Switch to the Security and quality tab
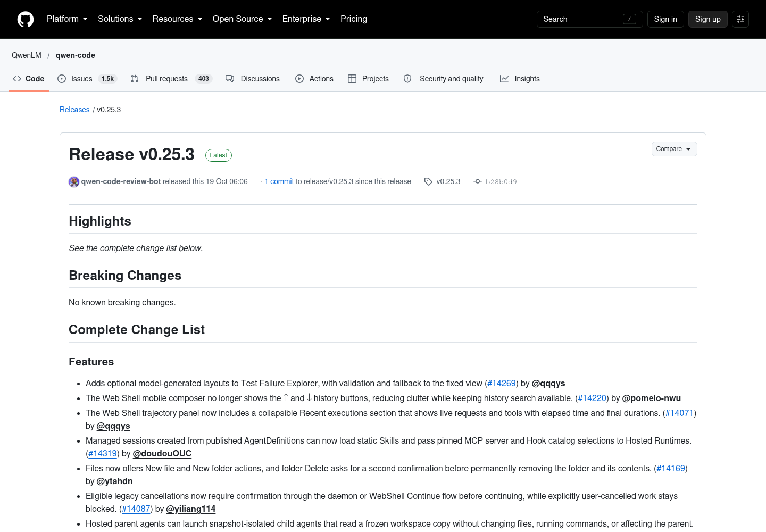 point(444,79)
